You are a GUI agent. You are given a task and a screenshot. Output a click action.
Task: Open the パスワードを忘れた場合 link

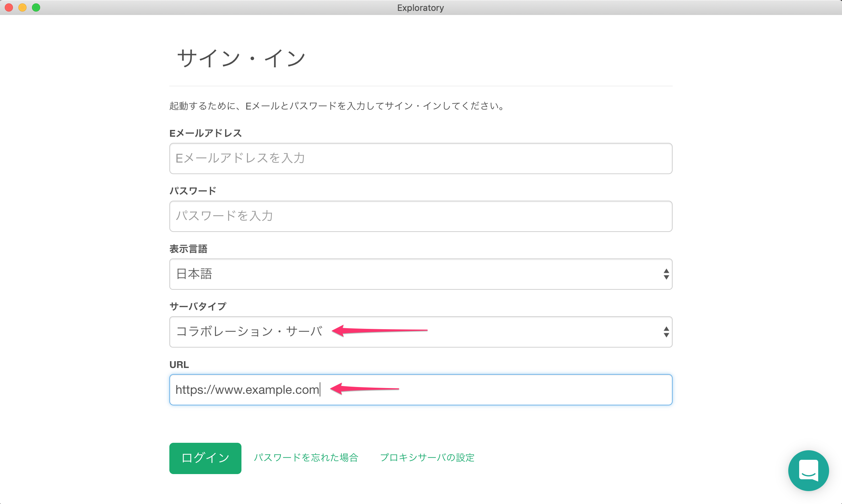(x=306, y=458)
